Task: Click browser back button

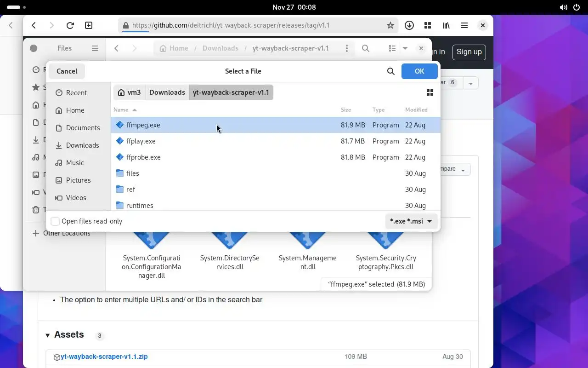Action: (34, 25)
